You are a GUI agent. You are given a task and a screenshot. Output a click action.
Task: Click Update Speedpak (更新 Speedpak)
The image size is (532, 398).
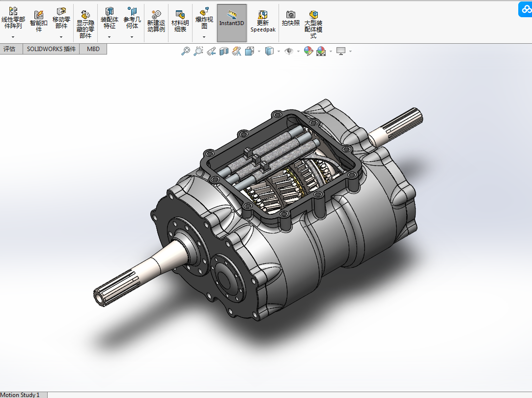(263, 21)
